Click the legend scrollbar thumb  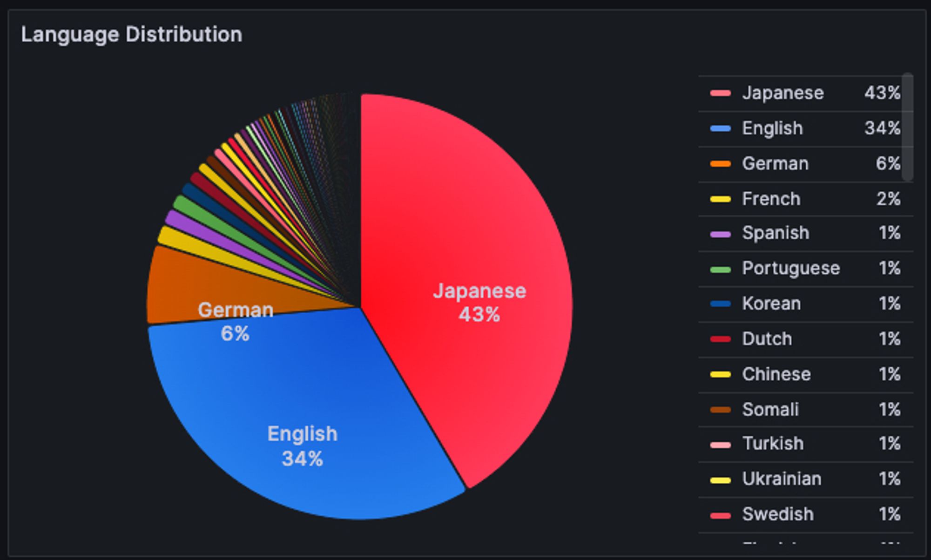click(907, 127)
